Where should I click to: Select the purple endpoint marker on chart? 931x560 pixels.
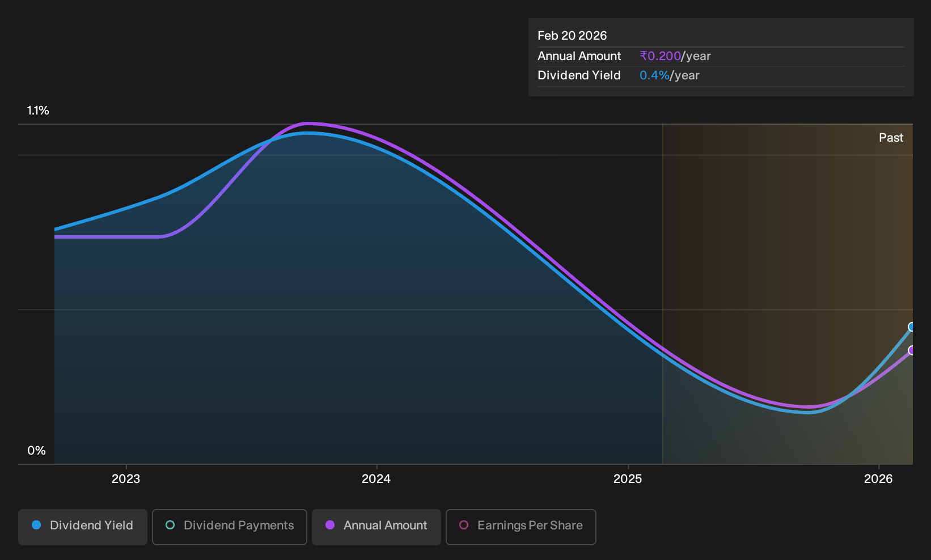point(912,350)
